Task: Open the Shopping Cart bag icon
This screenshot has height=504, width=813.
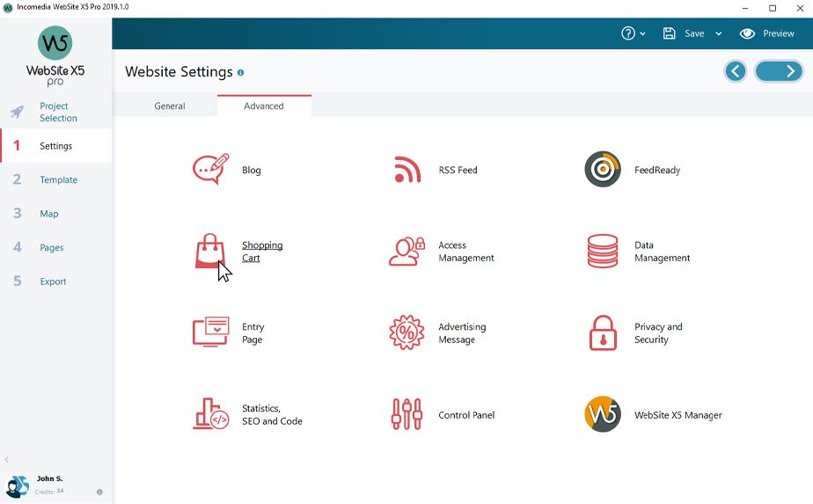Action: (210, 251)
